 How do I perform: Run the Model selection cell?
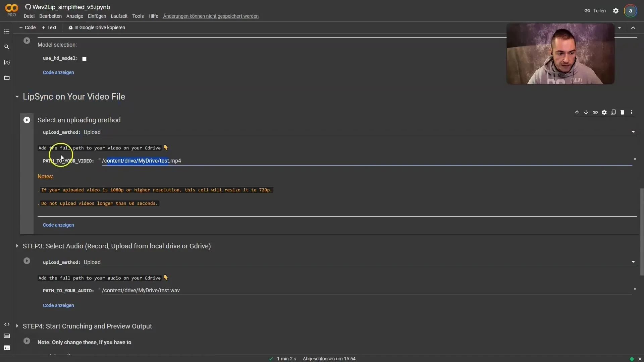27,41
